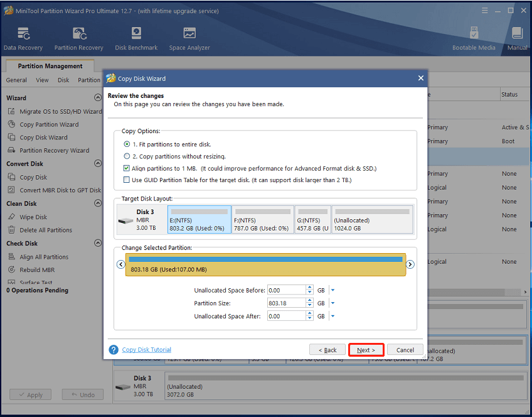
Task: Open the Manual
Action: (517, 39)
